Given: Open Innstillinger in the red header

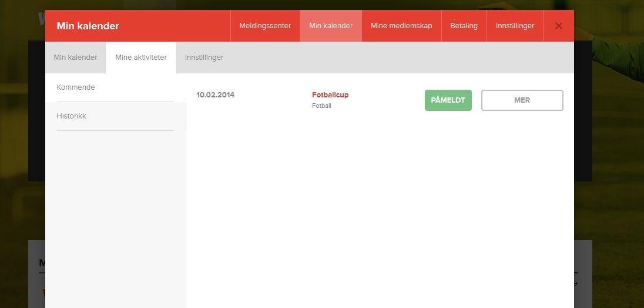Looking at the screenshot, I should click(515, 26).
